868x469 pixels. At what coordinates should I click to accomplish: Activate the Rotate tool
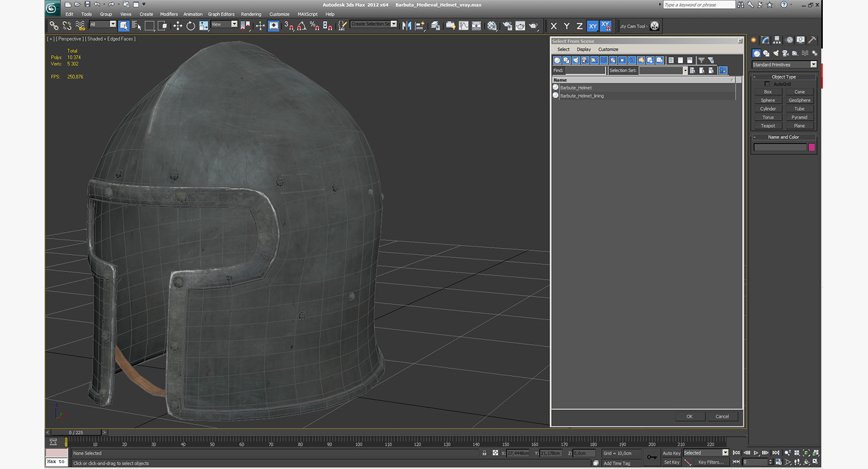pyautogui.click(x=191, y=26)
